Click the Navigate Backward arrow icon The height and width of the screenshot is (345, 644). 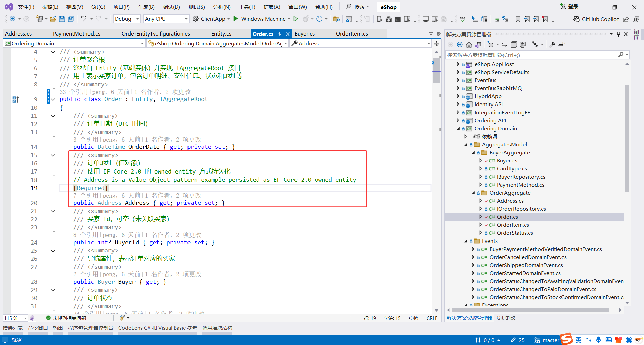pos(12,19)
